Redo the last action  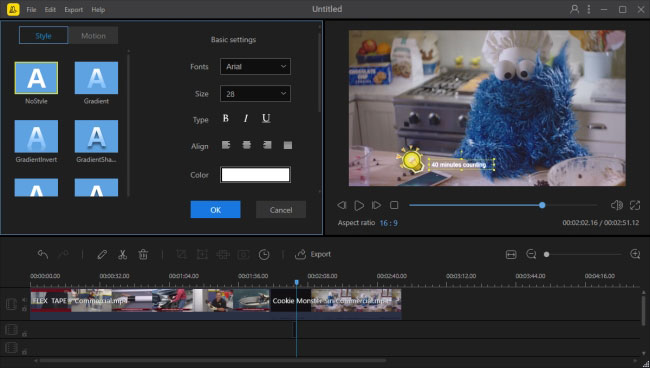click(x=63, y=254)
